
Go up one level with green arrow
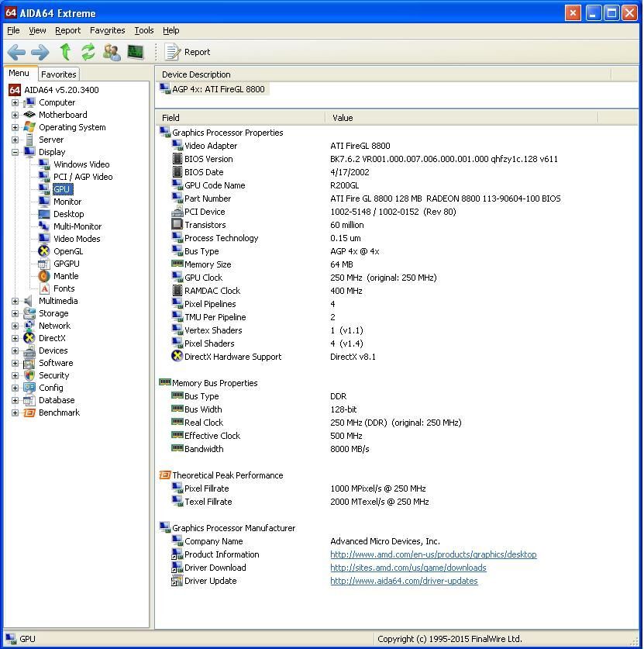tap(65, 52)
